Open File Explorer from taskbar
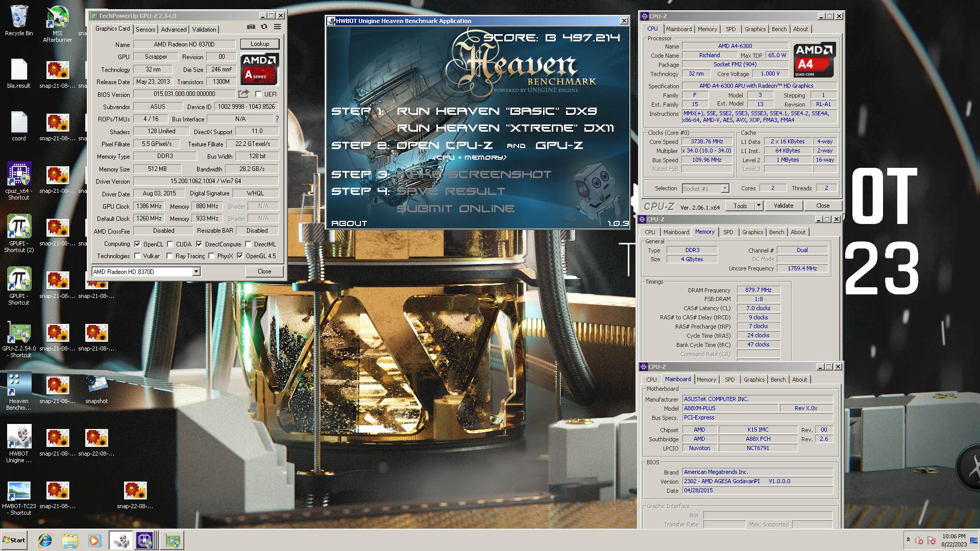The width and height of the screenshot is (980, 551). pos(70,540)
